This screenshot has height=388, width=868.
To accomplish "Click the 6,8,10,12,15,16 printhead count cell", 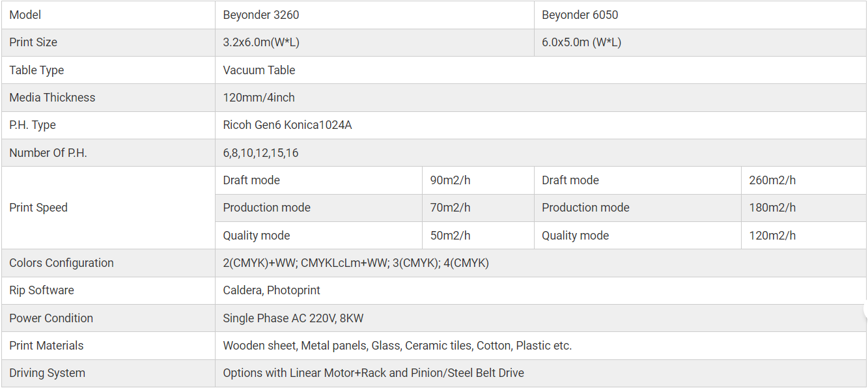I will (260, 153).
